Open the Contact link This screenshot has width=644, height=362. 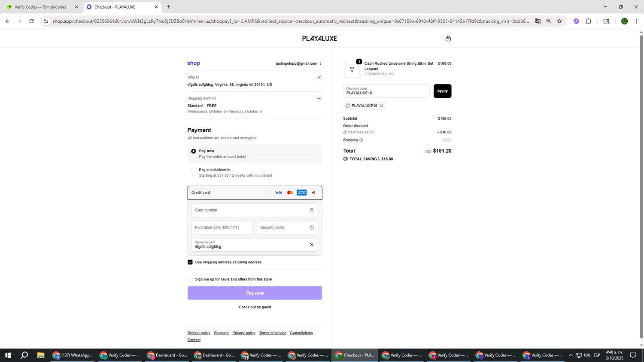pyautogui.click(x=194, y=340)
